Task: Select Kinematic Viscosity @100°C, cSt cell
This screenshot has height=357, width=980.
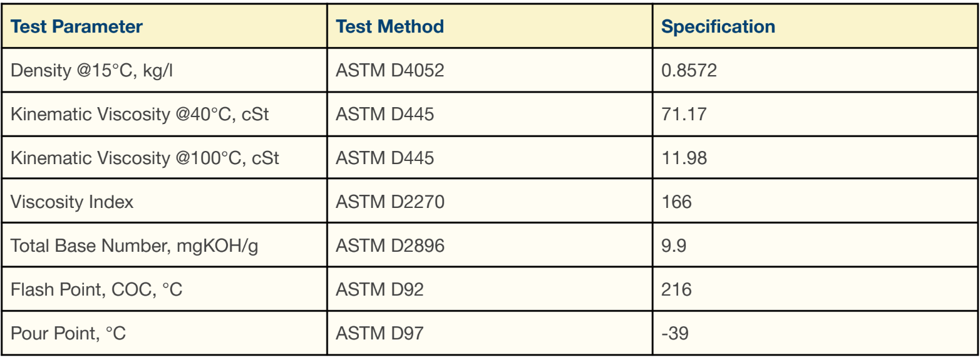Action: pos(164,158)
